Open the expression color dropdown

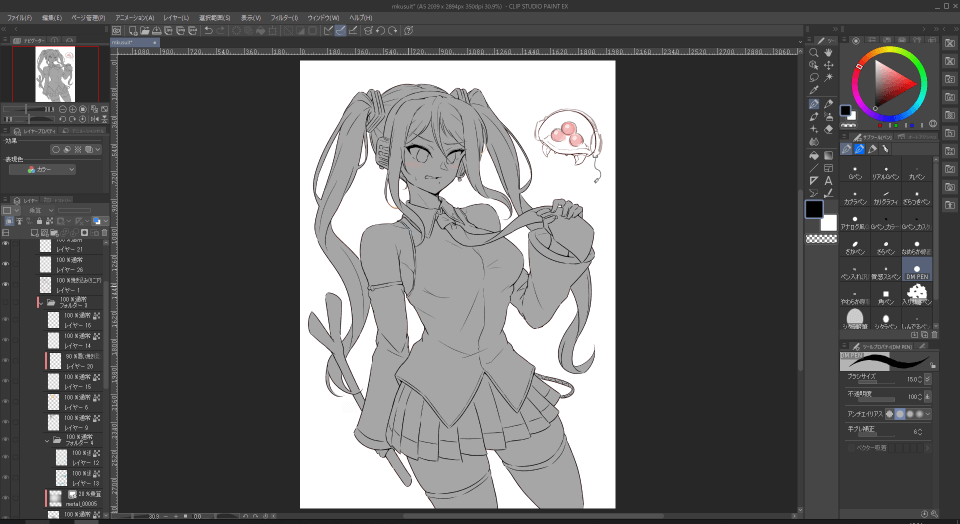42,170
